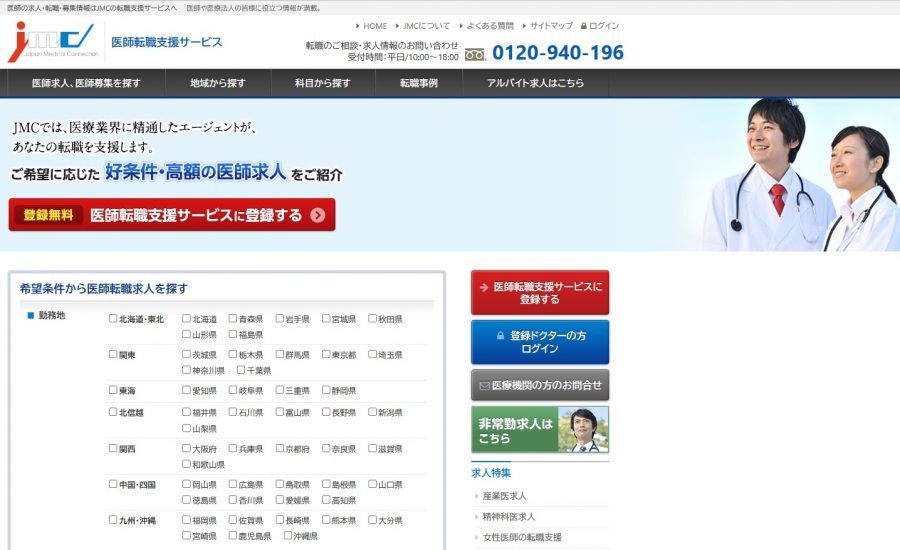Viewport: 900px width, 550px height.
Task: Open 地域から探す nav item
Action: [x=218, y=83]
